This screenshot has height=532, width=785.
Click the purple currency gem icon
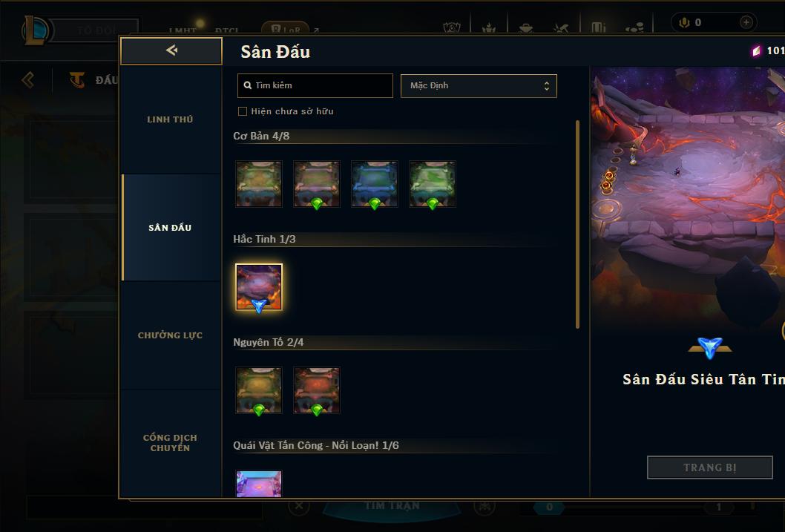(x=756, y=50)
